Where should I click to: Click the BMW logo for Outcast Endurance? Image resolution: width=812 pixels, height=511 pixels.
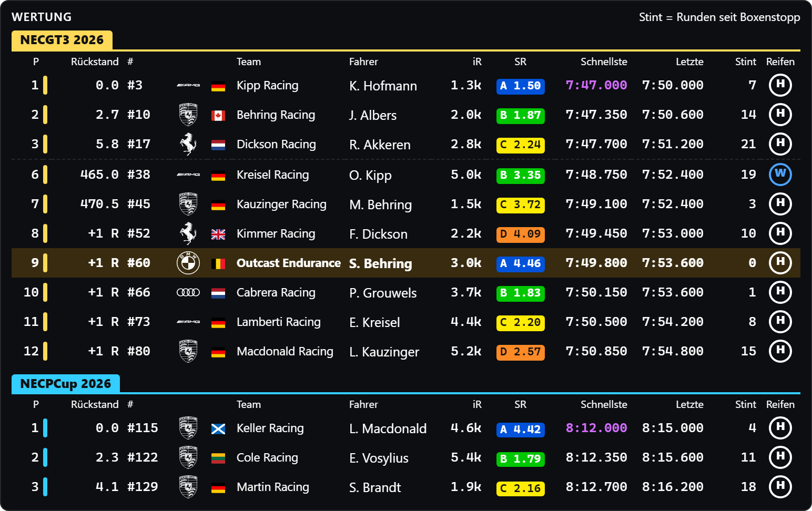coord(188,263)
